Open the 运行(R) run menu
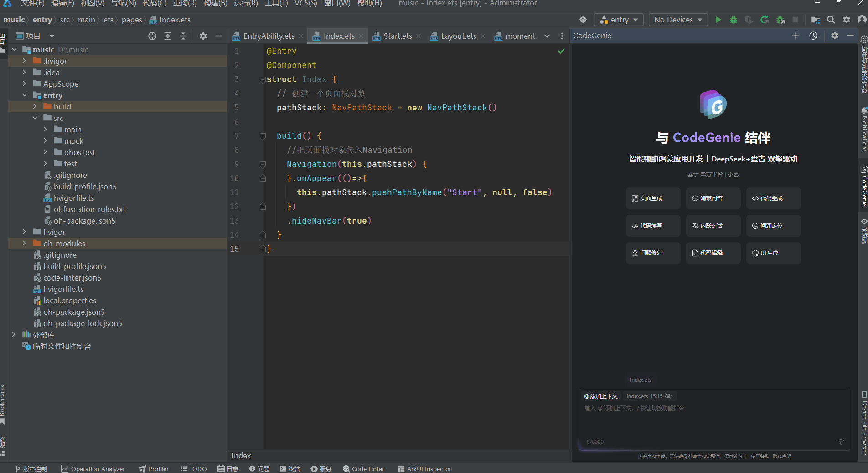The width and height of the screenshot is (868, 473). coord(246,4)
